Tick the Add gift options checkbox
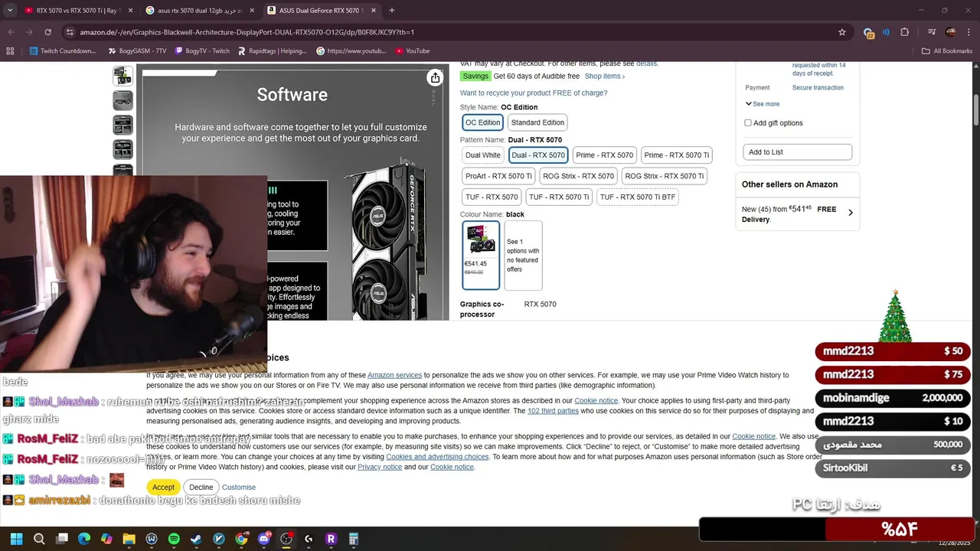The height and width of the screenshot is (551, 980). pos(748,123)
